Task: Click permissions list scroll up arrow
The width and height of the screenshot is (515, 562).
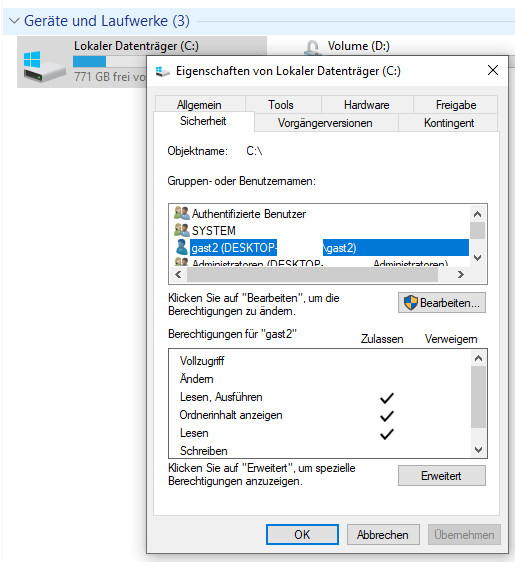Action: pyautogui.click(x=478, y=358)
